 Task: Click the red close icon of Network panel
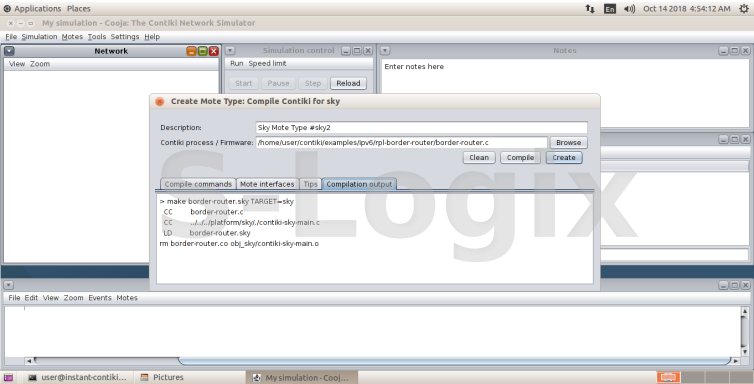click(214, 51)
